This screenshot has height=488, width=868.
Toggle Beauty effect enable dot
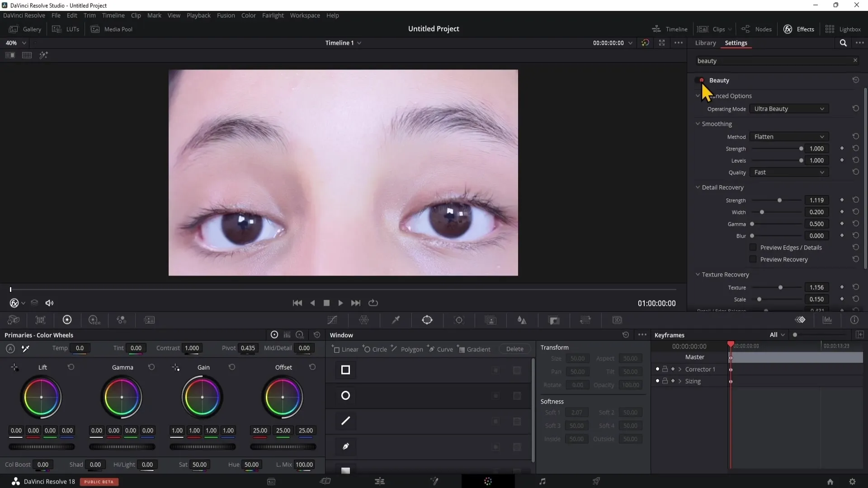point(701,79)
